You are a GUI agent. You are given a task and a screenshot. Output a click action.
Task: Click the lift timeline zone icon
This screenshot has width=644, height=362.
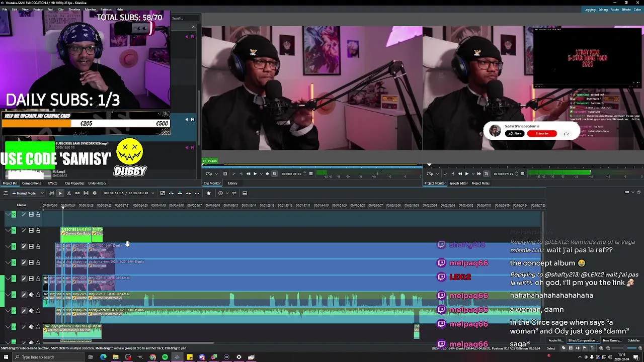click(197, 193)
